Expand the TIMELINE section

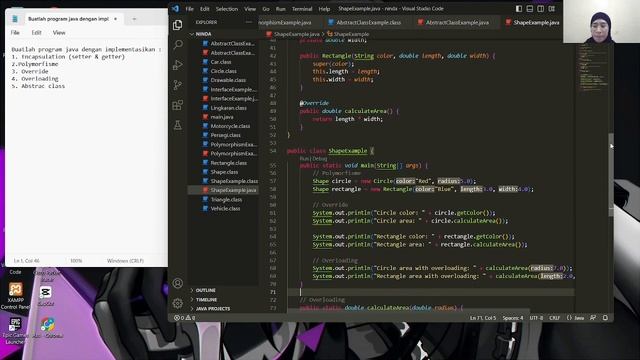206,300
